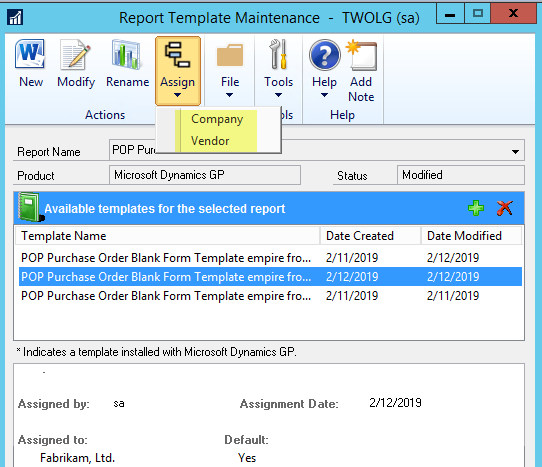This screenshot has height=467, width=542.
Task: Click the green plus add template icon
Action: pos(476,208)
